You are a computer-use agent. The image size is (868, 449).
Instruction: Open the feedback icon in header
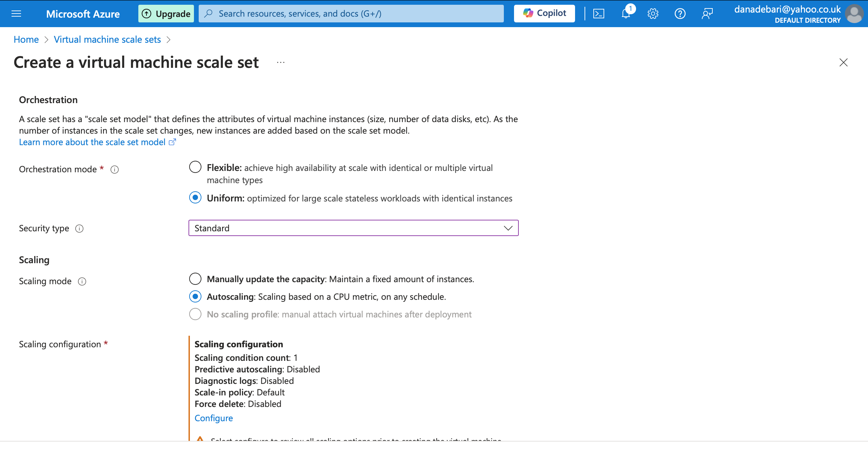tap(707, 14)
